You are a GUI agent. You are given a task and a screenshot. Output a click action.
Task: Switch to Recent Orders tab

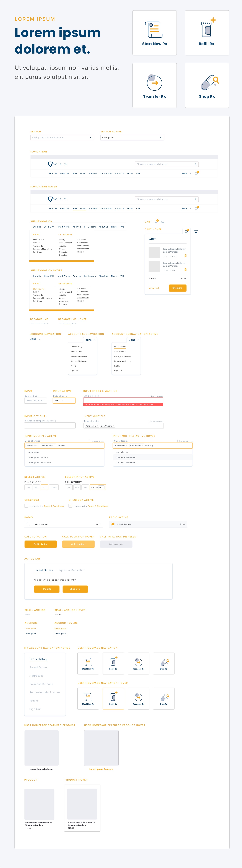pos(43,570)
